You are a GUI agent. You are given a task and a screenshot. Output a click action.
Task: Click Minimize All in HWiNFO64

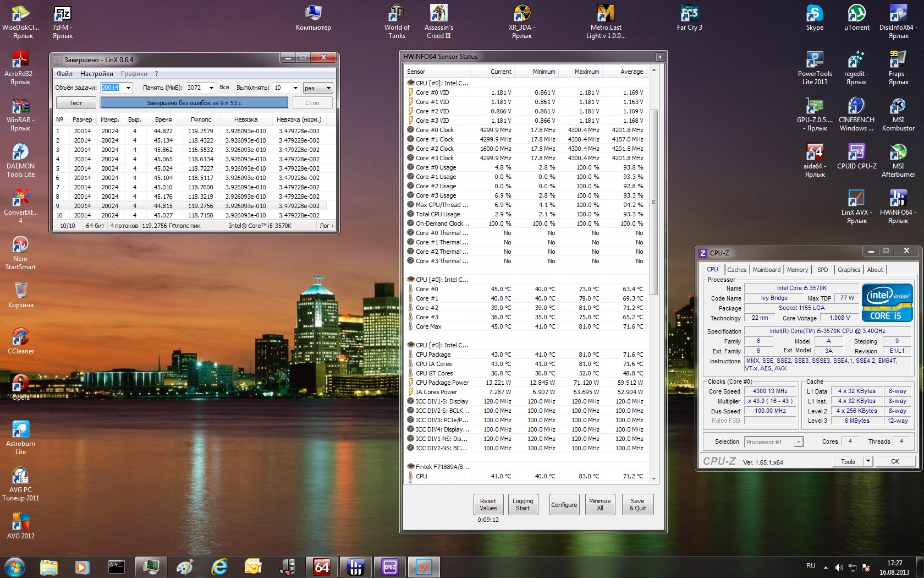599,505
